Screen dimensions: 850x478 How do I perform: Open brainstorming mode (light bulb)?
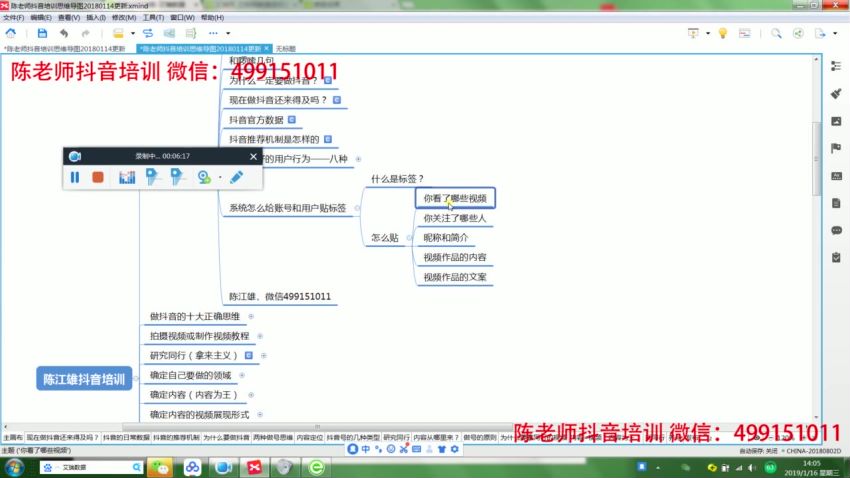pyautogui.click(x=723, y=33)
